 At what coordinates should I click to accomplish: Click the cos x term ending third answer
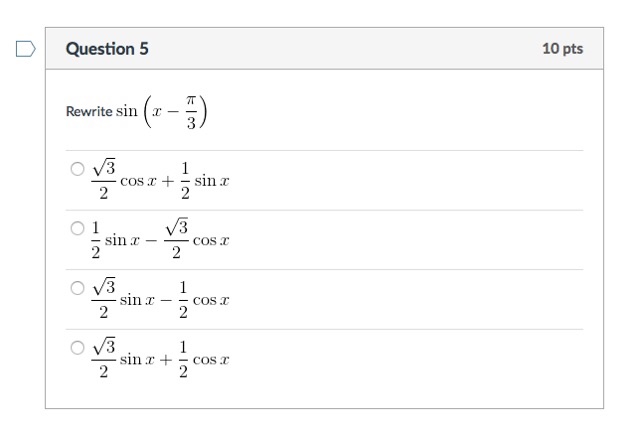click(x=211, y=300)
